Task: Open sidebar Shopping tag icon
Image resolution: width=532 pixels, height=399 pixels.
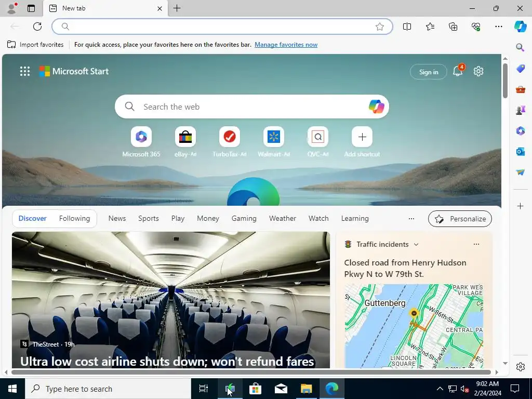Action: (x=520, y=69)
